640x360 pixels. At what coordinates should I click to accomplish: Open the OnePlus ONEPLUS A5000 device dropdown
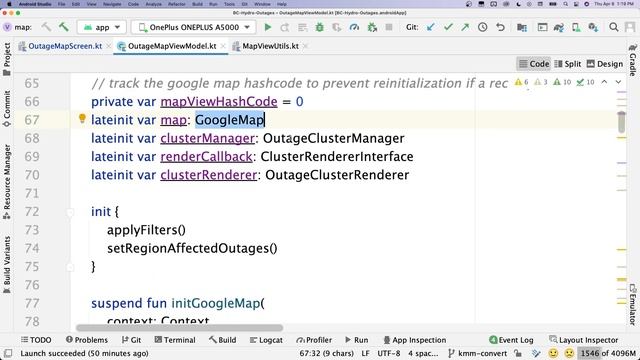pyautogui.click(x=194, y=27)
